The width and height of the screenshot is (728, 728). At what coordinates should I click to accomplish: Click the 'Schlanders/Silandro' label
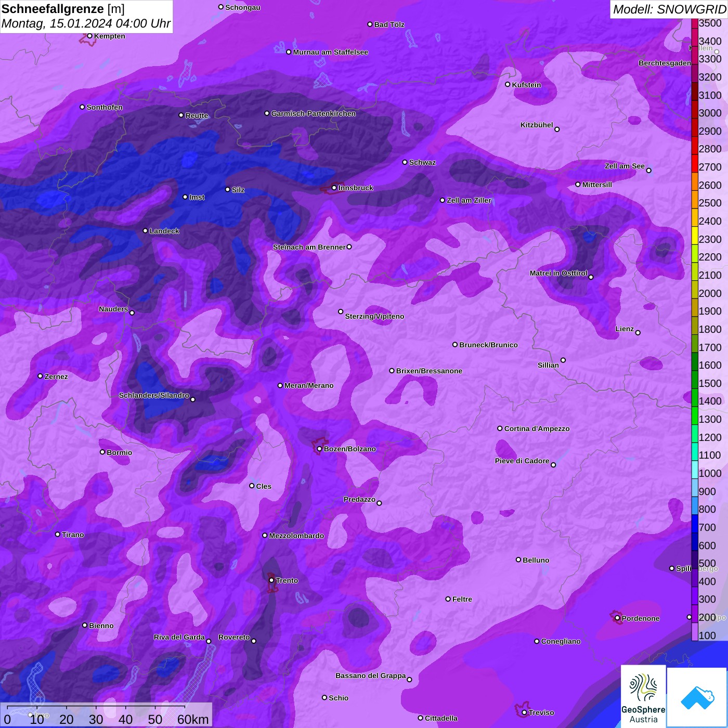pos(154,395)
